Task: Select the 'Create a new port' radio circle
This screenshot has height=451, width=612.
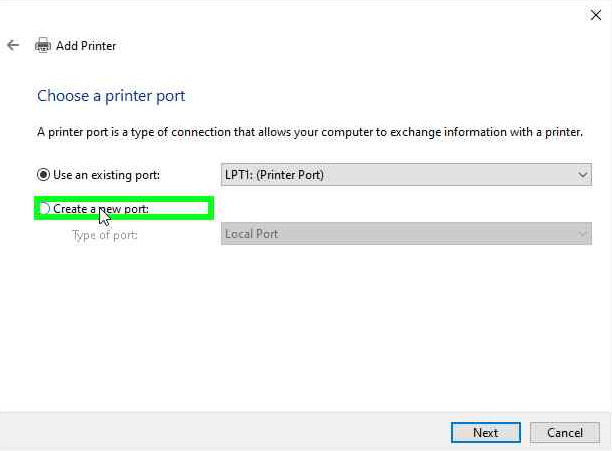Action: click(44, 209)
